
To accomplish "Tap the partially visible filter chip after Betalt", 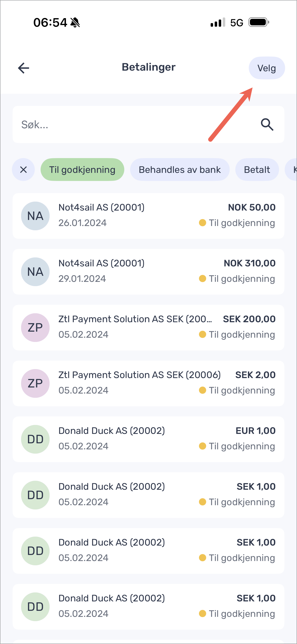I will tap(291, 170).
